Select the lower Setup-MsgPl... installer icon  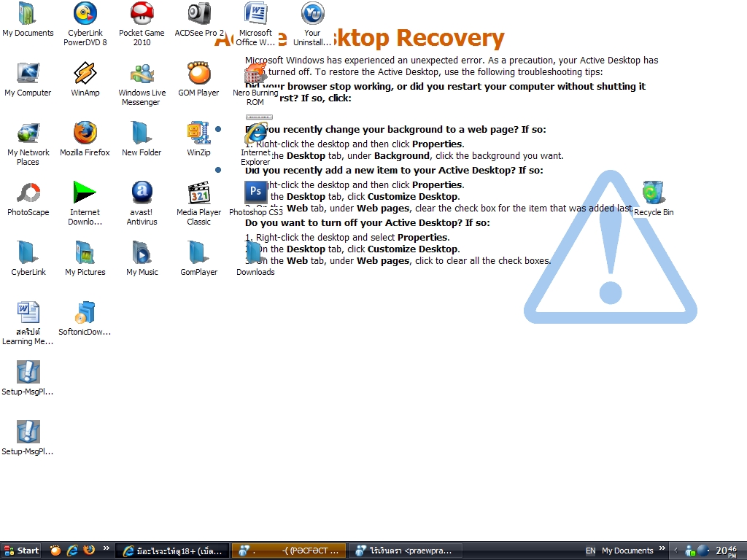[x=28, y=438]
